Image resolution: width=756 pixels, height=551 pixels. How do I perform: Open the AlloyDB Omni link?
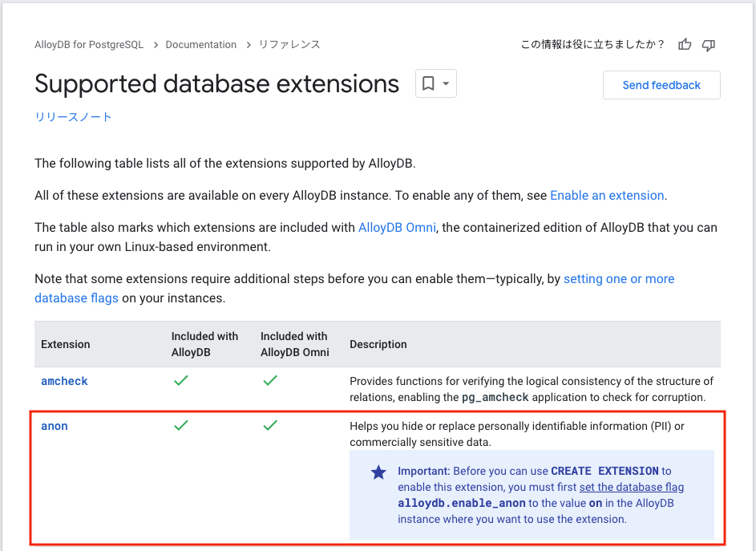[x=397, y=227]
